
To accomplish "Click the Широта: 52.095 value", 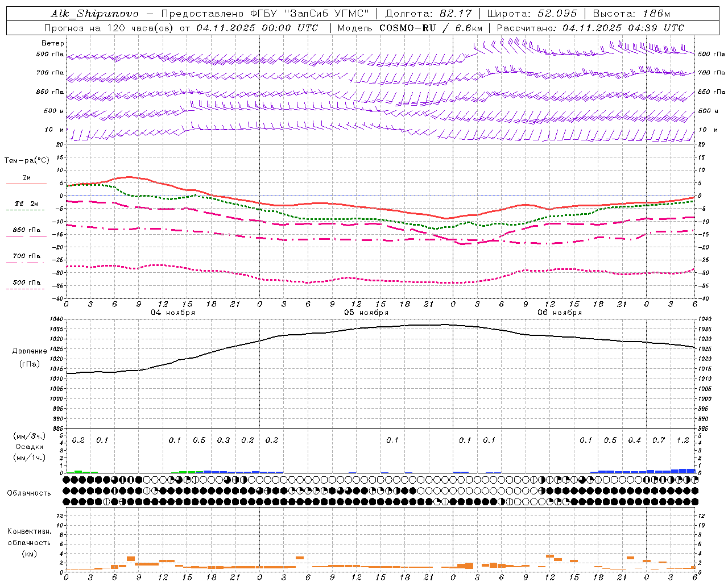I will tap(532, 14).
